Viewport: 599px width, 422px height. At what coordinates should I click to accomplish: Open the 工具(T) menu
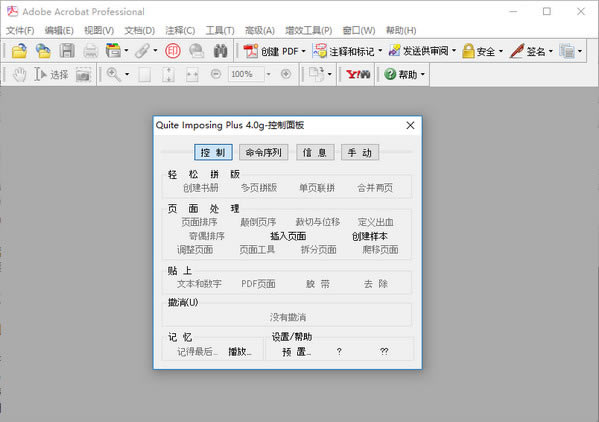[x=220, y=30]
